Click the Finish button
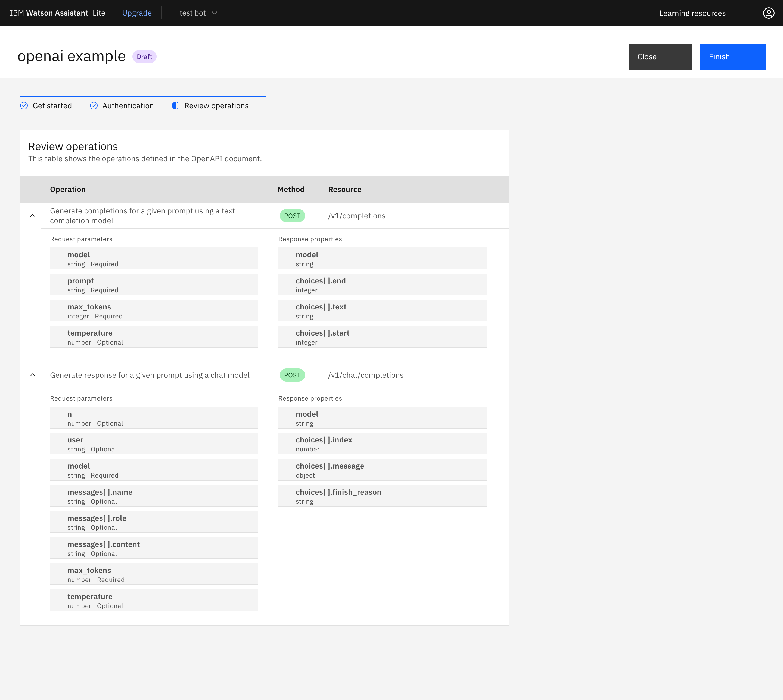 coord(732,57)
